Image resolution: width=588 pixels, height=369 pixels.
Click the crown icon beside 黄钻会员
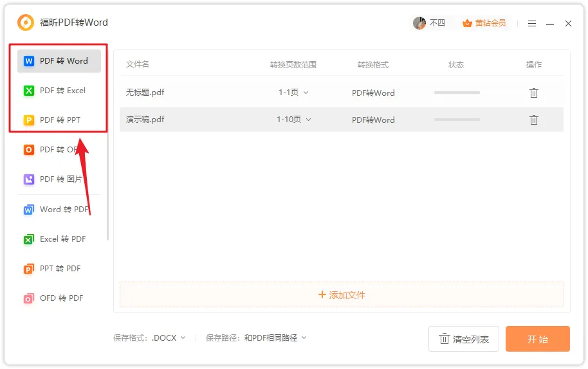pos(467,23)
